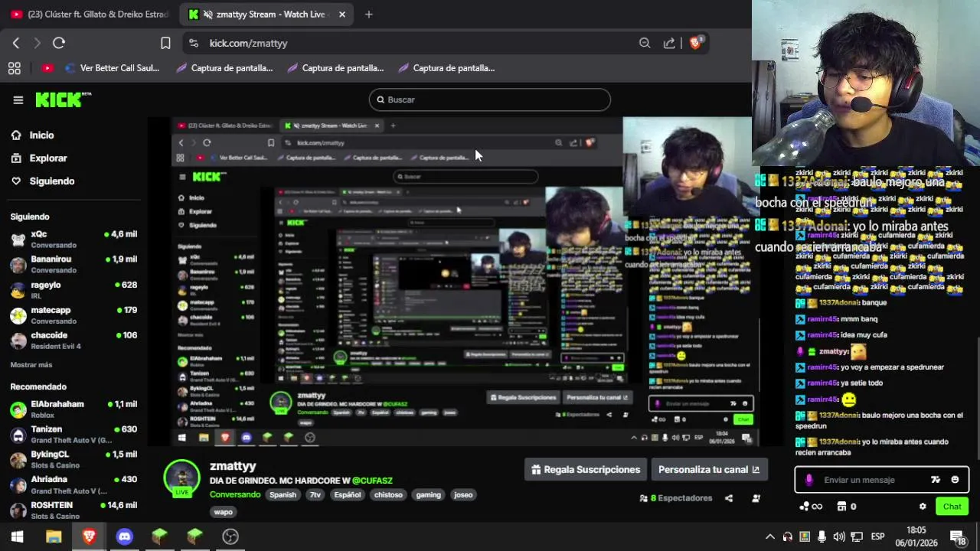Click the Brave browser taskbar icon
The image size is (980, 551).
point(89,536)
